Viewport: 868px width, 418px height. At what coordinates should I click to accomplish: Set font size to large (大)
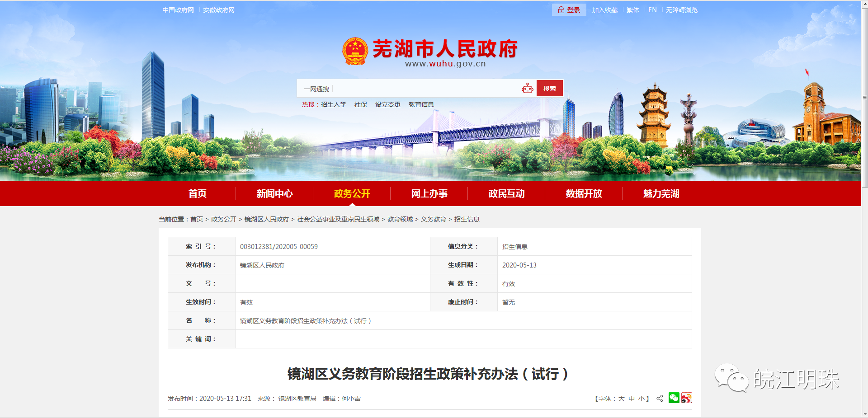click(622, 399)
